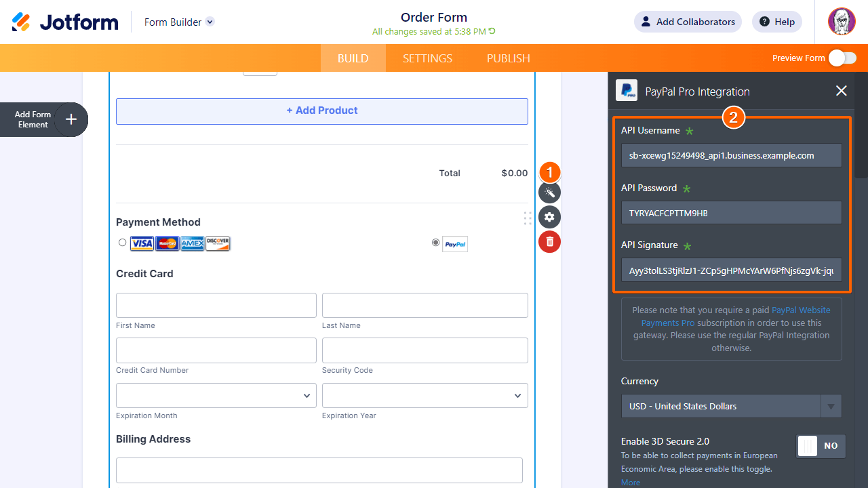Close the PayPal Pro Integration panel
The height and width of the screenshot is (488, 868).
842,91
